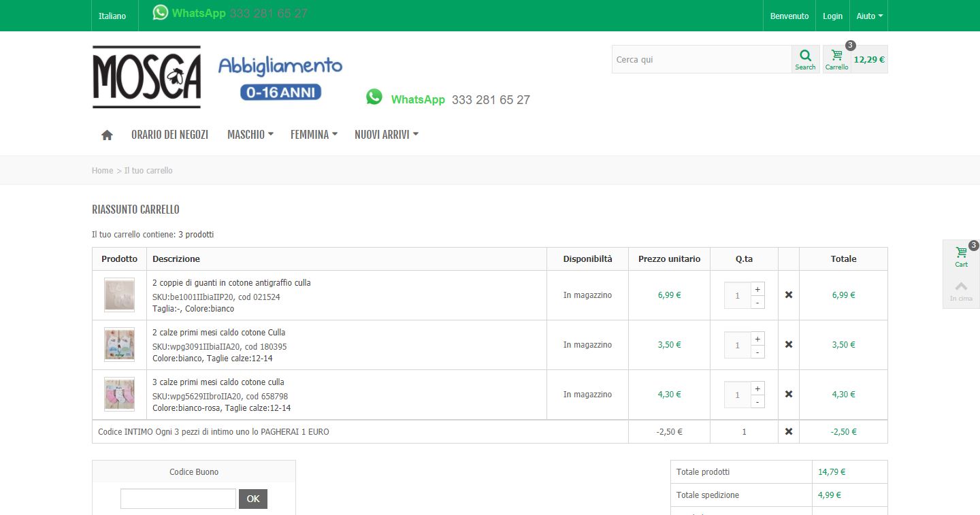Increase quantity of 3 calze primi mesi
Viewport: 980px width, 515px height.
pos(757,388)
